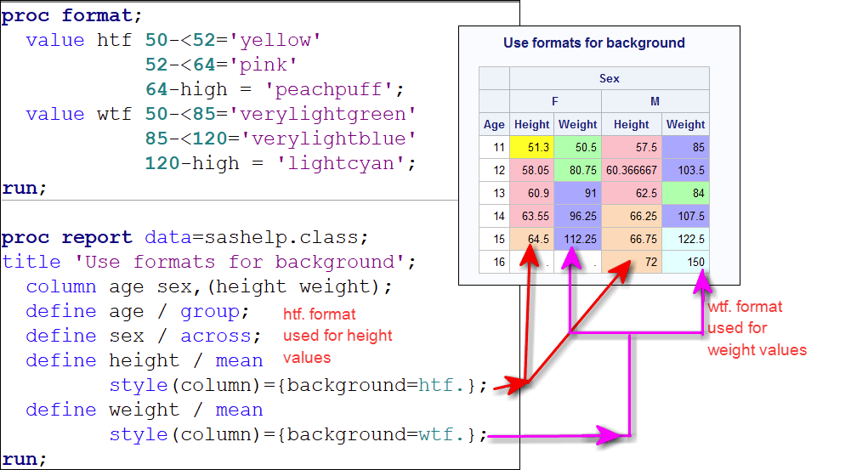Click the cell with 63.55

[531, 216]
